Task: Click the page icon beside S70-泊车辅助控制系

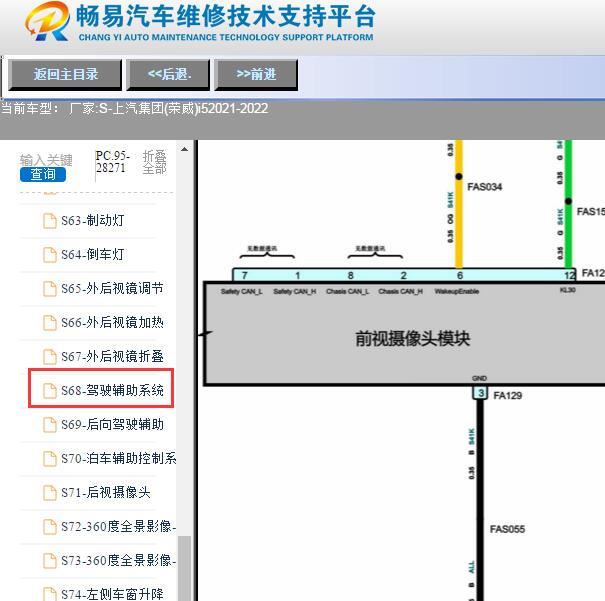Action: click(49, 458)
